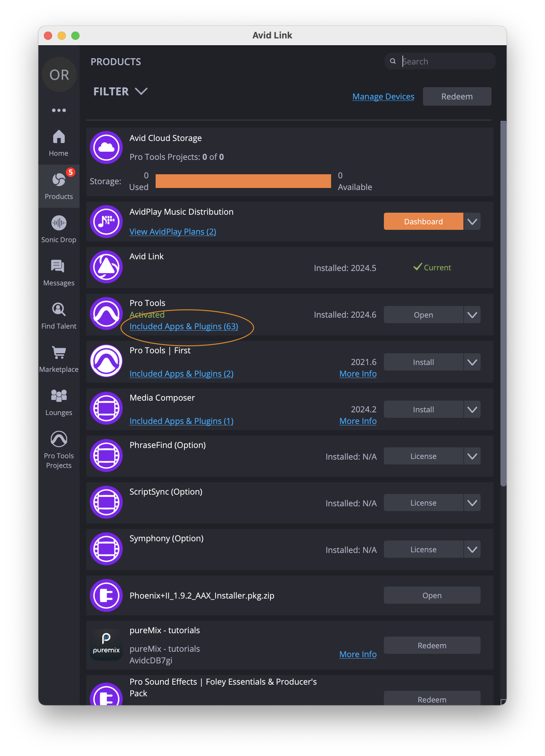Click the AvidcDB7gi redemption code text
This screenshot has width=545, height=756.
tap(151, 660)
